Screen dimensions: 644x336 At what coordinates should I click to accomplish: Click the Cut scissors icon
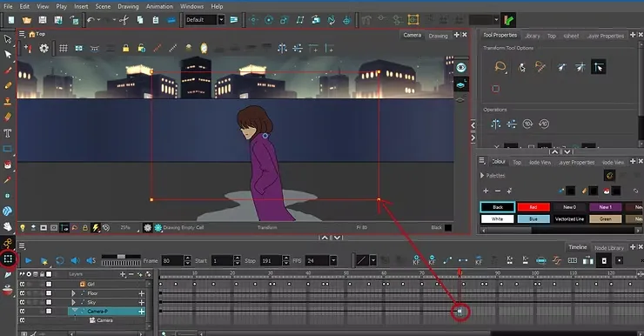point(124,20)
